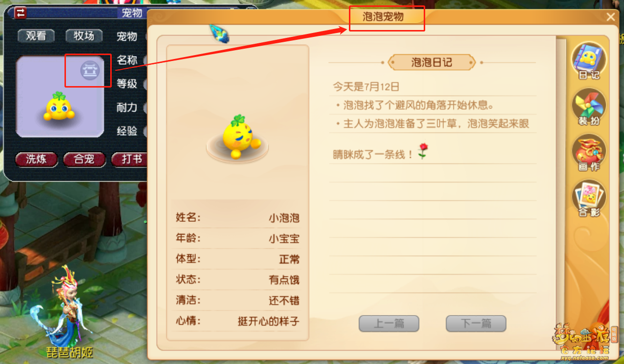This screenshot has width=624, height=364.
Task: Click the blue feather ornament icon
Action: pos(219,33)
